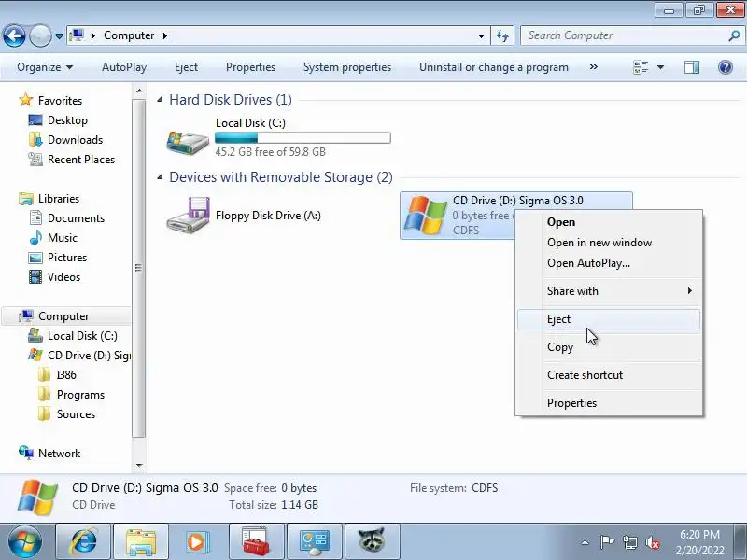Select the Programs folder
747x560 pixels.
80,394
